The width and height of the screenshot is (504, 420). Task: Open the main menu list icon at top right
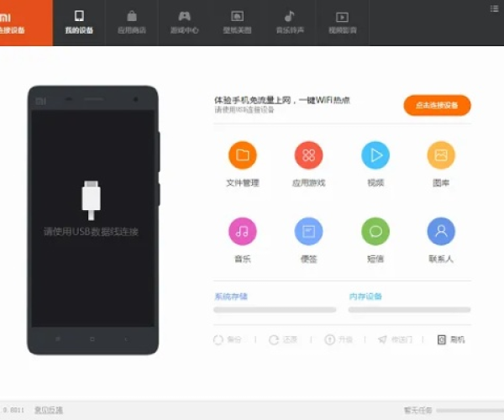494,8
